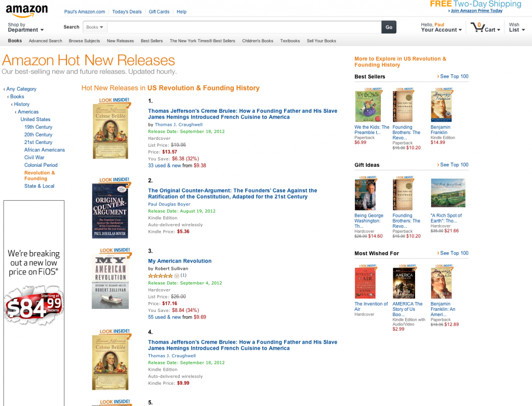Click the Join Amazon Prime Today link
The width and height of the screenshot is (532, 406).
476,10
